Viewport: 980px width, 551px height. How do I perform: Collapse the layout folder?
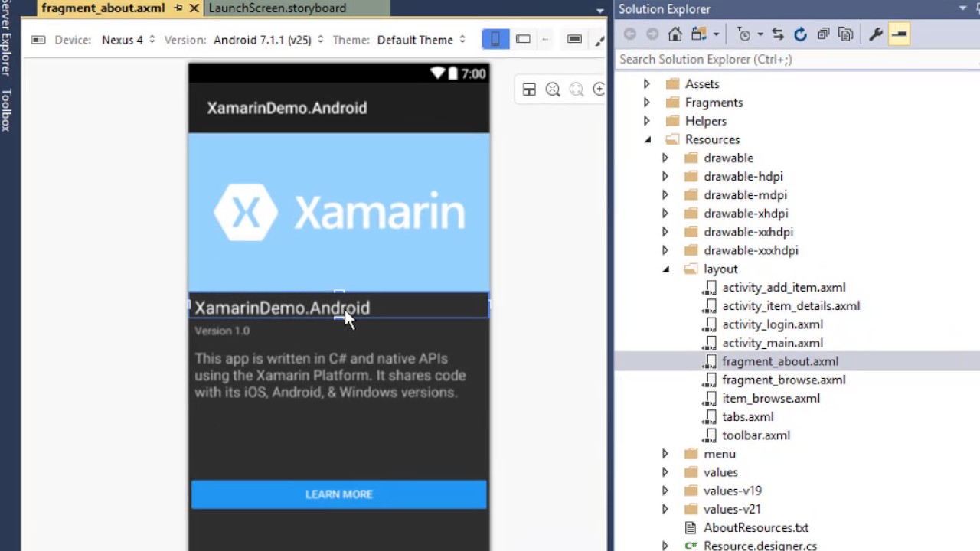click(665, 269)
